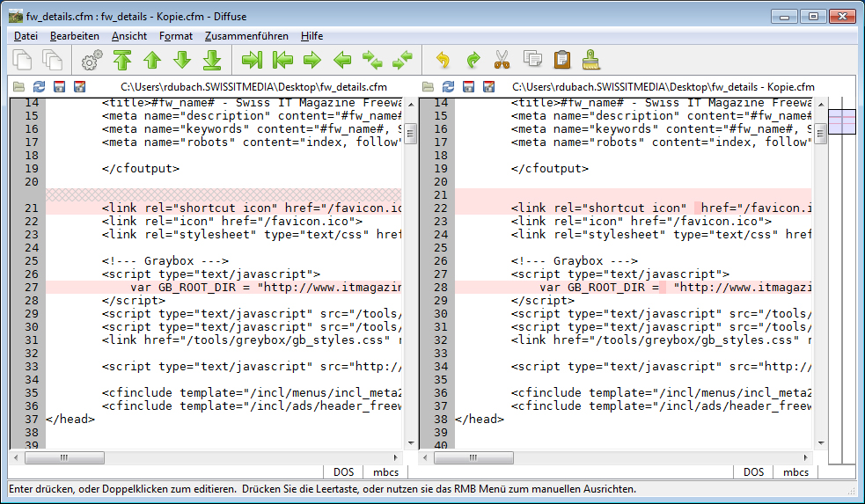The image size is (865, 504).
Task: Copy the selection using toolbar icon
Action: (532, 58)
